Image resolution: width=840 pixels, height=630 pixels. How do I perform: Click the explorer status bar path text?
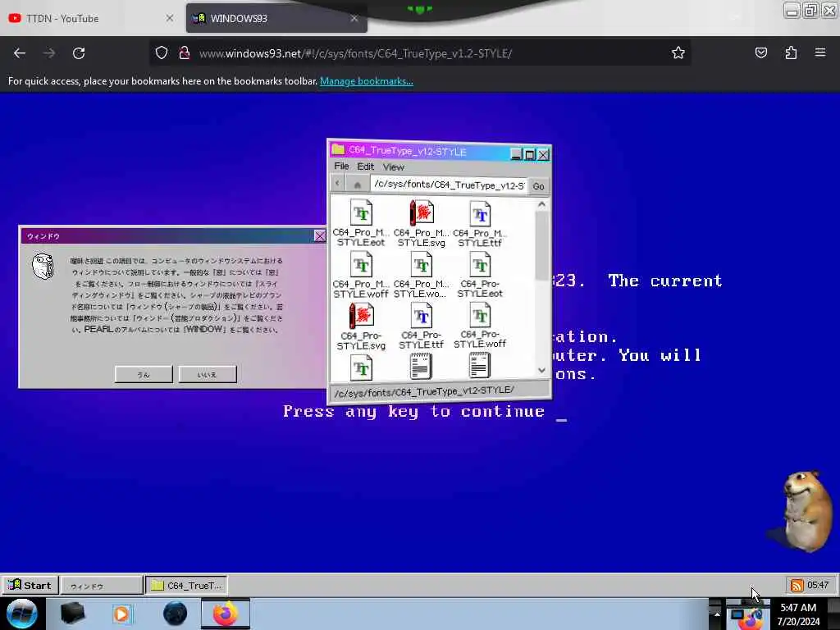(x=424, y=391)
